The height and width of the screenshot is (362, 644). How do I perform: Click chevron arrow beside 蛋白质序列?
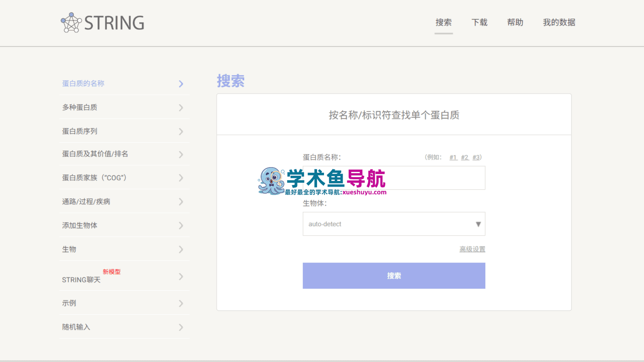[x=181, y=132]
